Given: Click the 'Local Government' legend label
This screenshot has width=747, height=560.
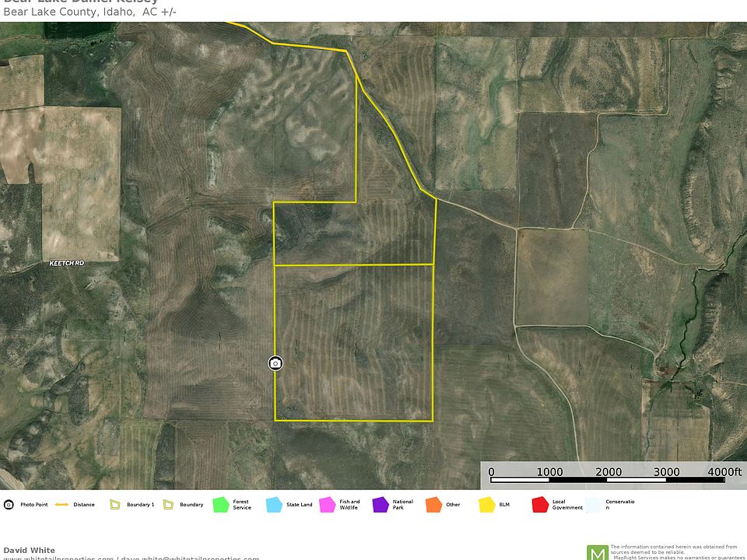Looking at the screenshot, I should pyautogui.click(x=567, y=505).
